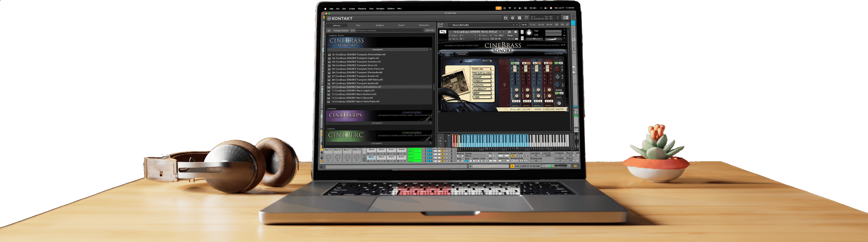Viewport: 868px width, 242px height.
Task: Switch to the Files browser tab
Action: pos(358,25)
